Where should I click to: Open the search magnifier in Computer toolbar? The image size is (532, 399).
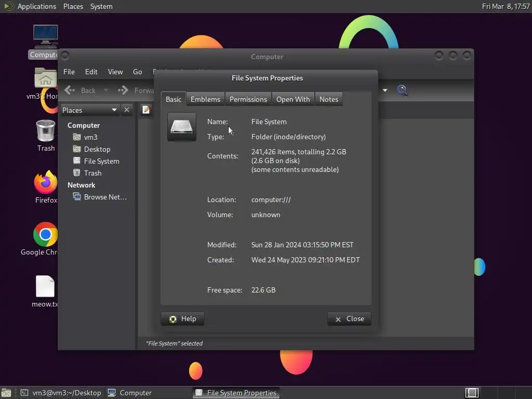402,90
